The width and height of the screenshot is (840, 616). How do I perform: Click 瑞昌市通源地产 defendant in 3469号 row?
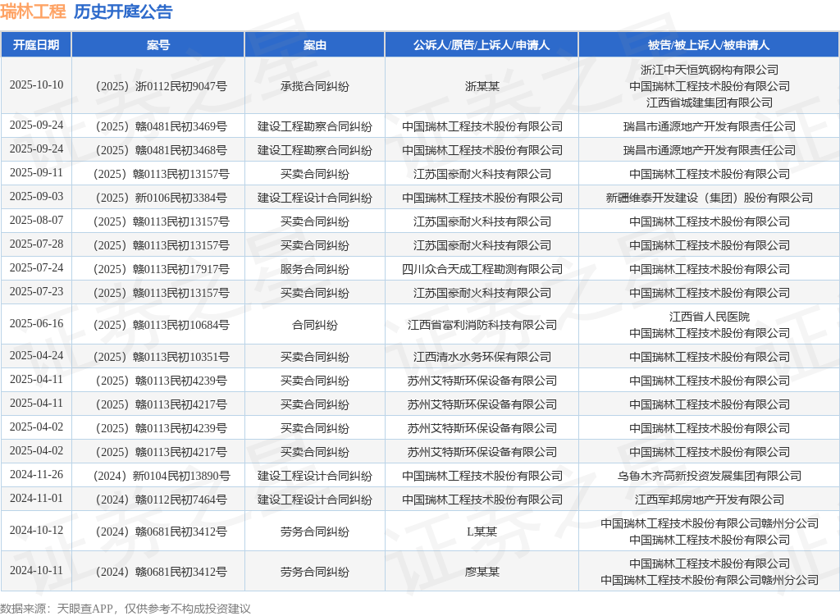pyautogui.click(x=710, y=126)
